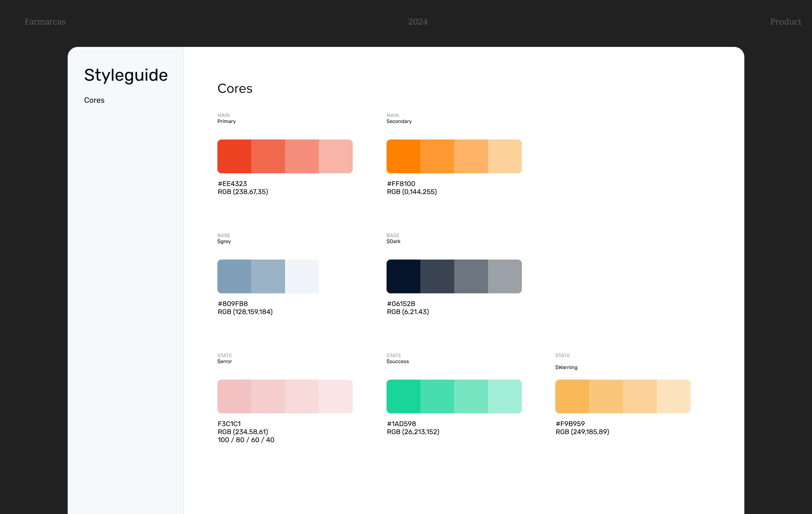812x514 pixels.
Task: Select the second Primary red swatch
Action: coord(268,156)
